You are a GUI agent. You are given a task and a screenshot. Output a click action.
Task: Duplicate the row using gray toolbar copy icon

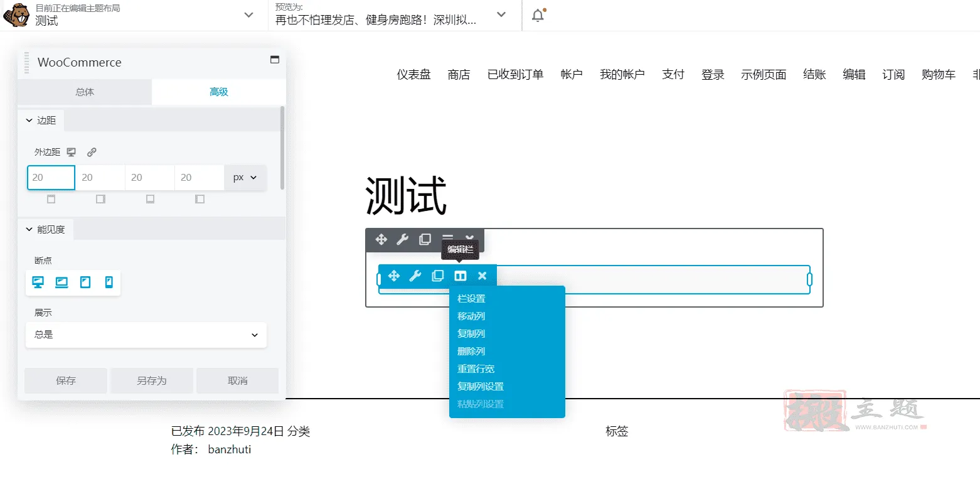coord(425,239)
